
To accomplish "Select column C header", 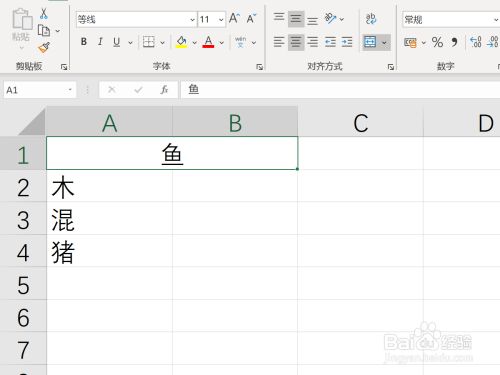I will click(x=360, y=123).
